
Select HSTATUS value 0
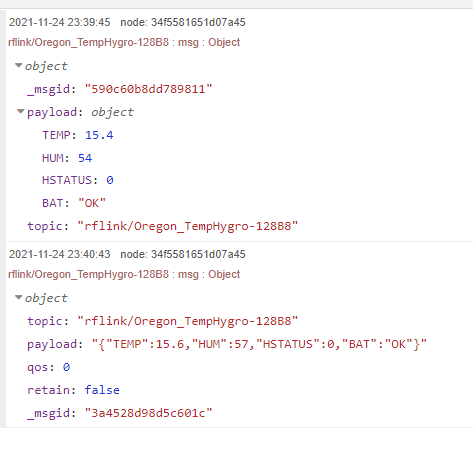[110, 180]
